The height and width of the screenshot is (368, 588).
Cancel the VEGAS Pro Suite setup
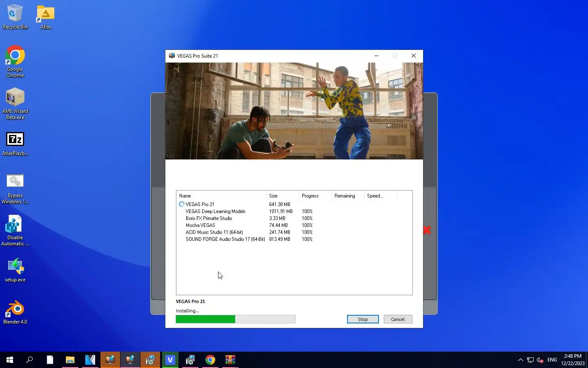pos(398,319)
